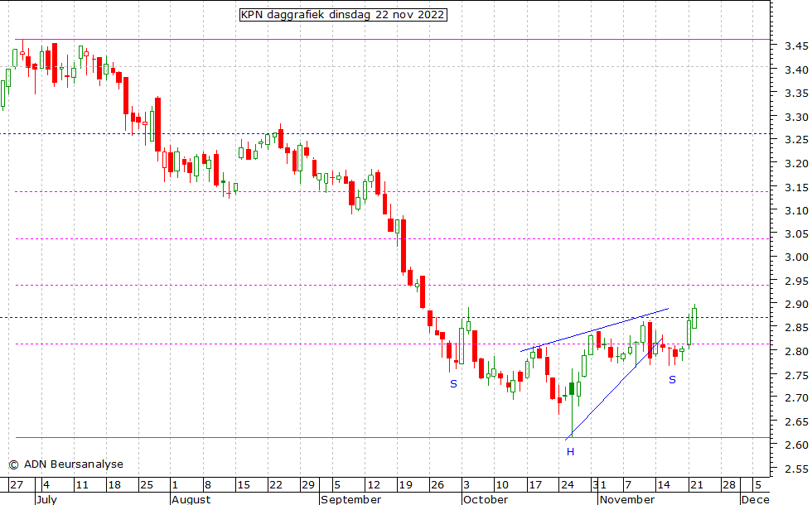Click the 3.10 price axis label
812x505 pixels.
[796, 210]
